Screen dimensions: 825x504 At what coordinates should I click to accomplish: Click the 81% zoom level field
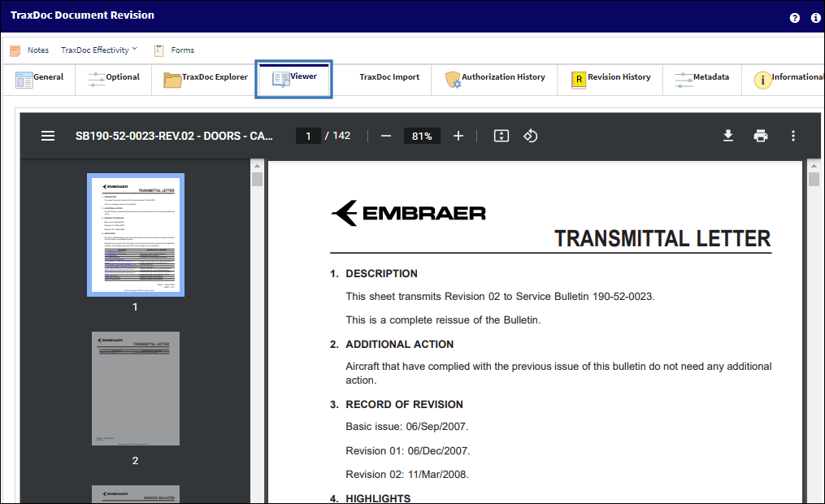422,137
